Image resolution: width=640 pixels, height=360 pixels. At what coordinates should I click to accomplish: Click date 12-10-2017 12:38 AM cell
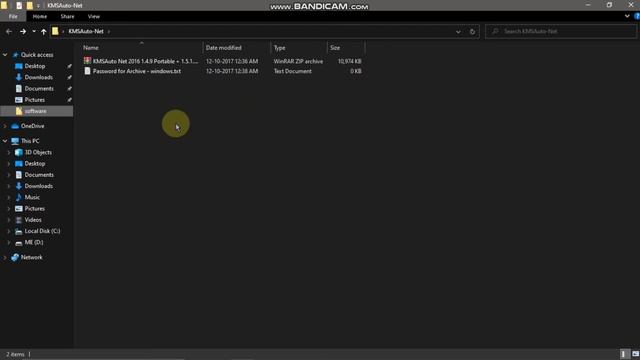232,71
